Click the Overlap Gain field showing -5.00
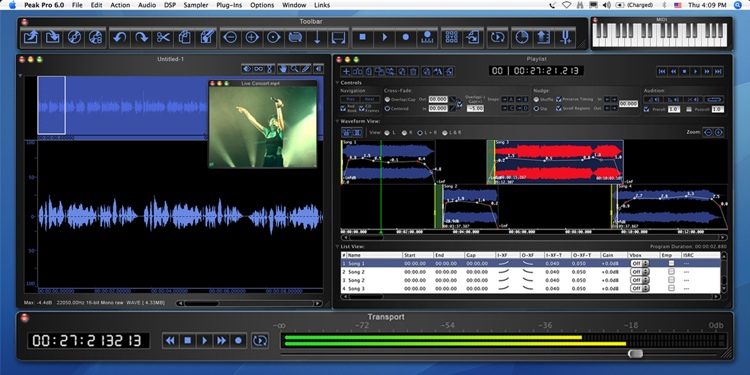Screen dimensions: 750x375 point(475,109)
